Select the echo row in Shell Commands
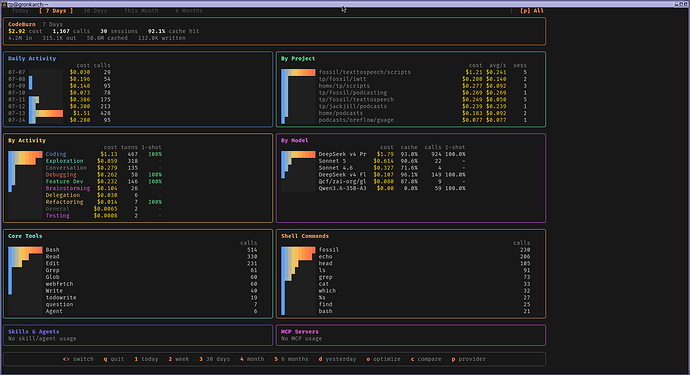The image size is (690, 375). point(406,257)
